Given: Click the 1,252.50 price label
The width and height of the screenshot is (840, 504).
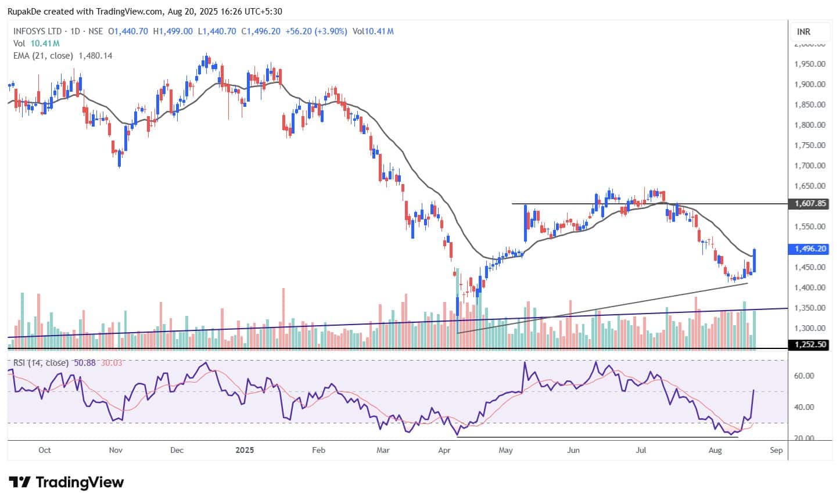Looking at the screenshot, I should coord(807,344).
